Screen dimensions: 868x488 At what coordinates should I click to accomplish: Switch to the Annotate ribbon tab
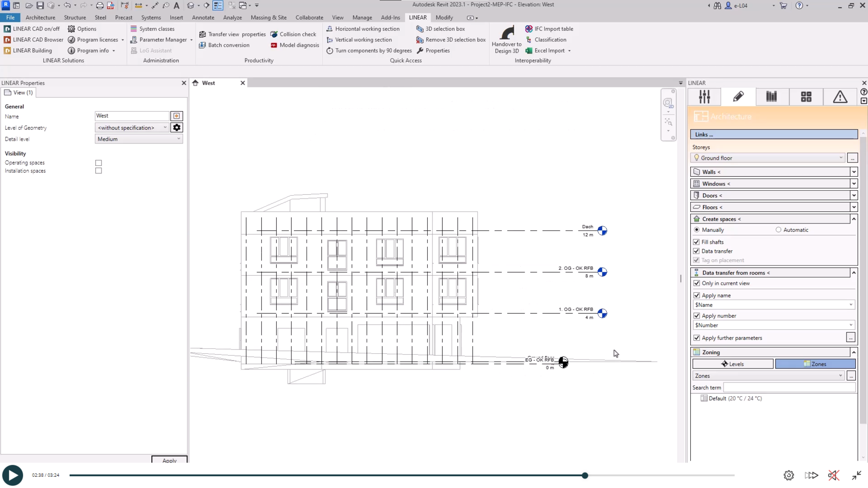[x=203, y=18]
